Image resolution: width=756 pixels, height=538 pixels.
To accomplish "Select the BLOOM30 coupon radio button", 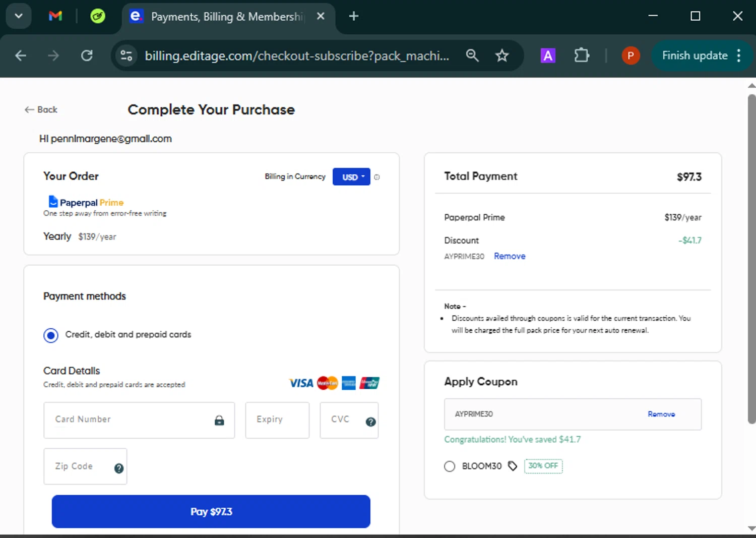I will pyautogui.click(x=450, y=466).
